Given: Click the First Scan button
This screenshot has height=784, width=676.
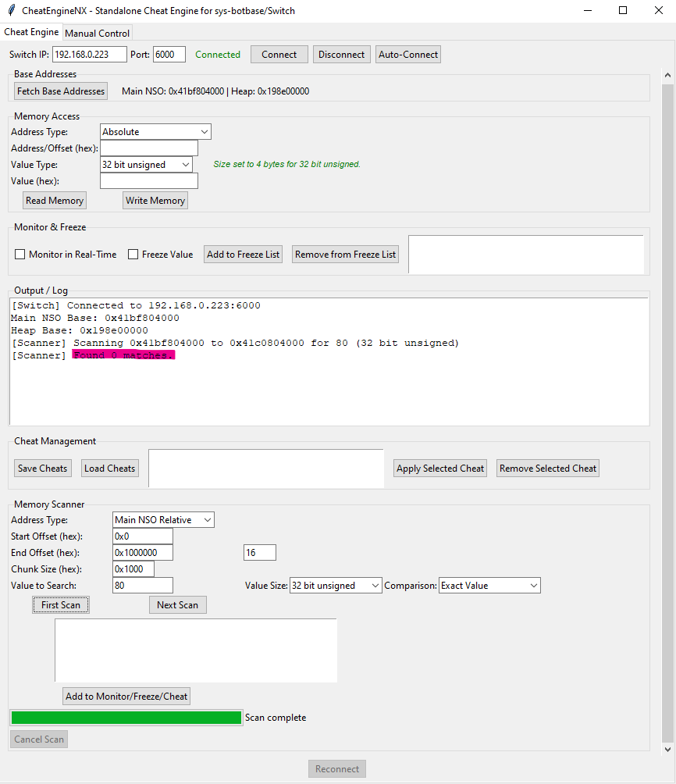Looking at the screenshot, I should point(61,605).
